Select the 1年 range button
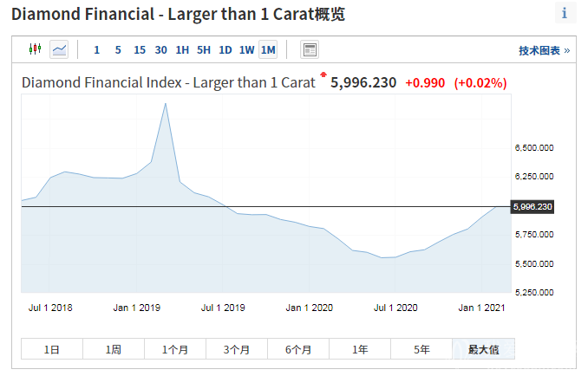This screenshot has height=376, width=588. coord(360,349)
